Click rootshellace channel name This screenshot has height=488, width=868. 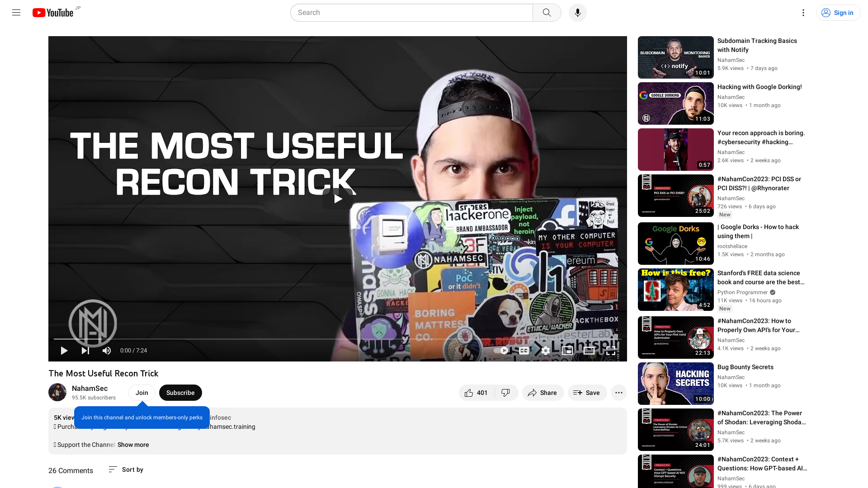[732, 246]
